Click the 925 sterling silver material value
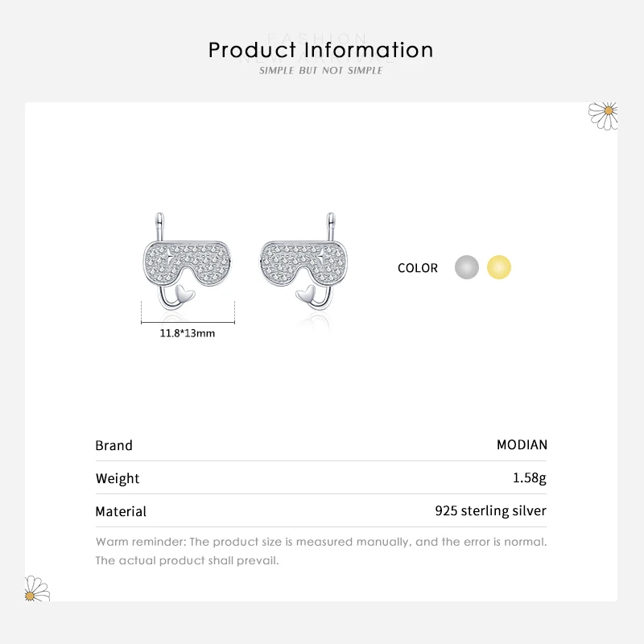 [x=490, y=510]
